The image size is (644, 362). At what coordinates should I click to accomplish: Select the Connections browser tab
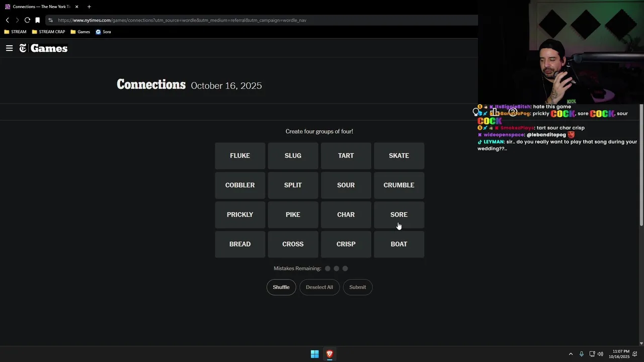[42, 7]
